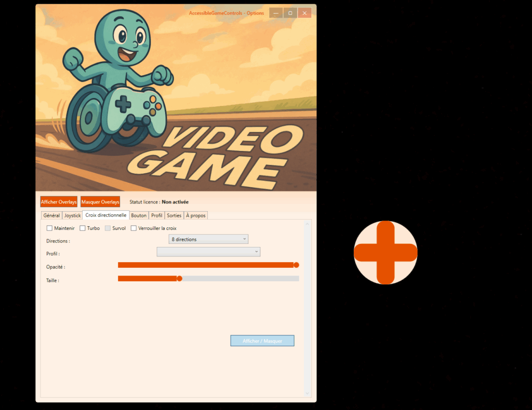Click the scrollbar up arrow in the options panel

click(x=307, y=224)
